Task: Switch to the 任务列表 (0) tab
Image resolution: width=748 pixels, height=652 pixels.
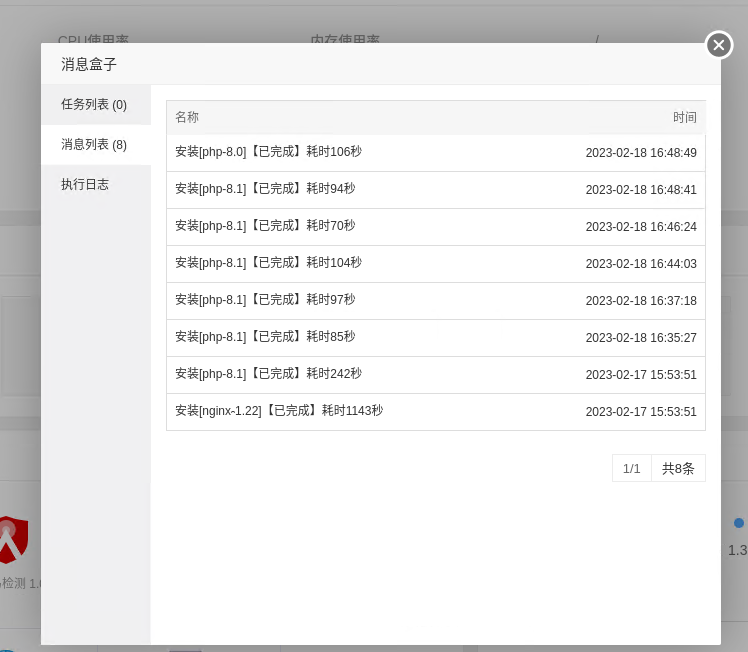Action: pos(96,104)
